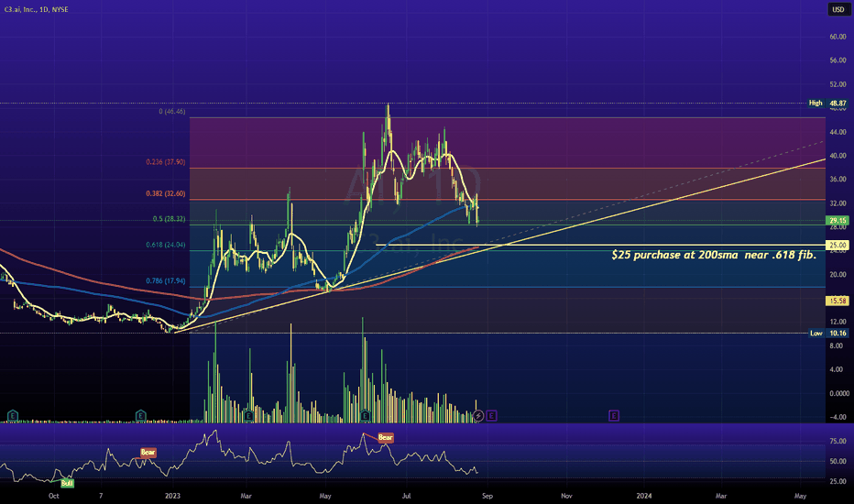Select the 0.618 (24.04) Fibonacci label

tap(166, 245)
